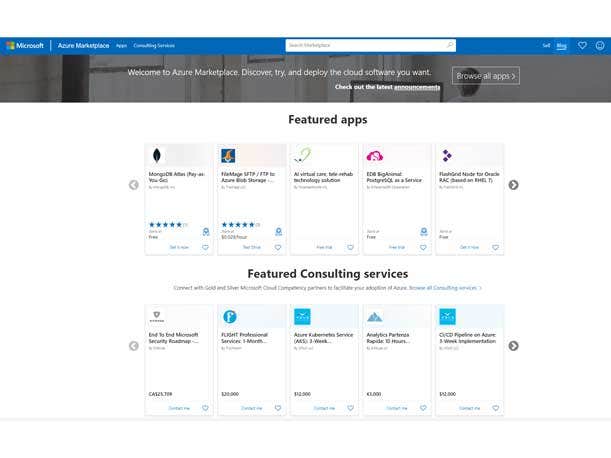Click the search magnifier icon

(450, 45)
